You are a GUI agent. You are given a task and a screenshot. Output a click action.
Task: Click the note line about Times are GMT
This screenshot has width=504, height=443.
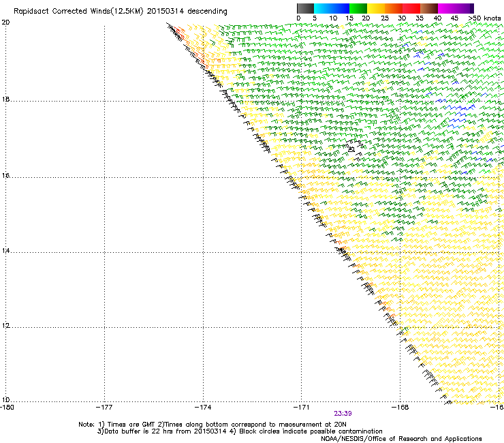coord(212,425)
